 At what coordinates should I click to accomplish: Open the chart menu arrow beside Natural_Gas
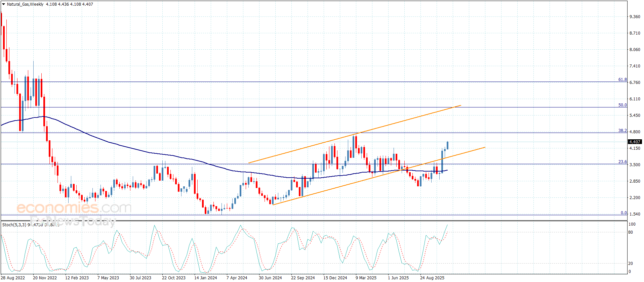(x=3, y=4)
